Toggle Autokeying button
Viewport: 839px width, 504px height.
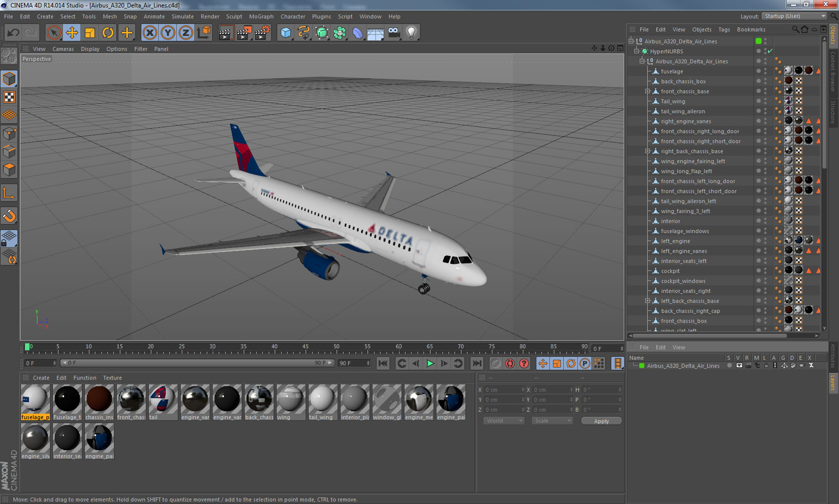click(x=510, y=363)
